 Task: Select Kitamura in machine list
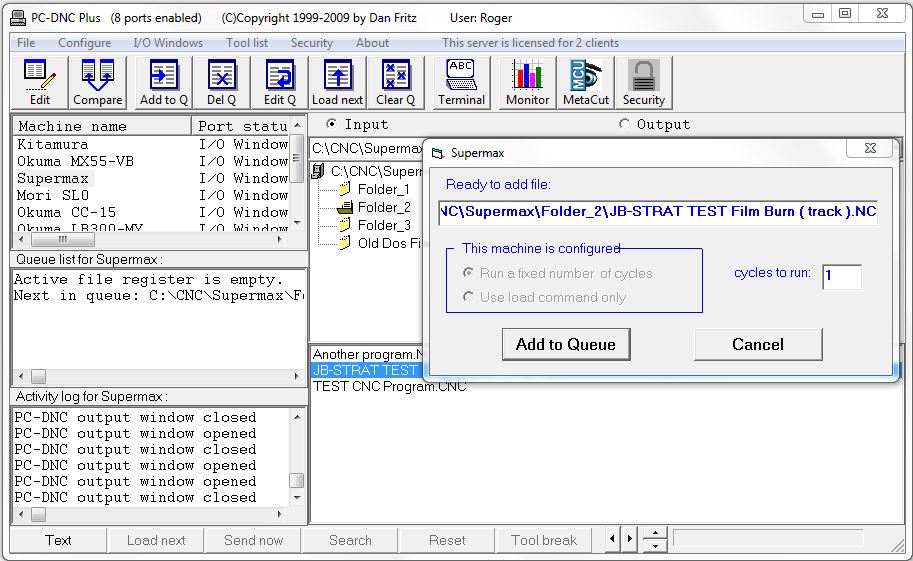151,144
